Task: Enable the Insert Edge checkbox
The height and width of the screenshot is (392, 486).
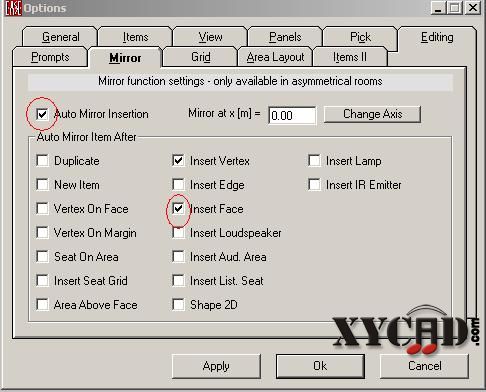Action: (x=178, y=184)
